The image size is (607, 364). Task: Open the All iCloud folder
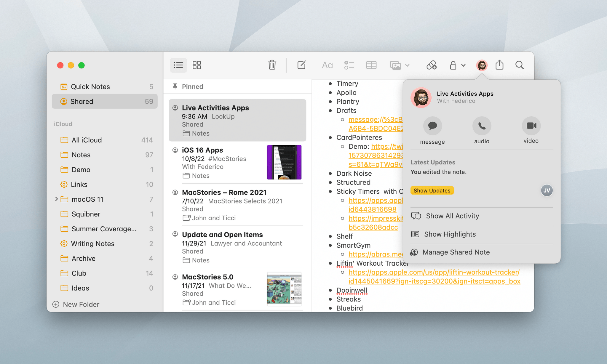(x=105, y=140)
